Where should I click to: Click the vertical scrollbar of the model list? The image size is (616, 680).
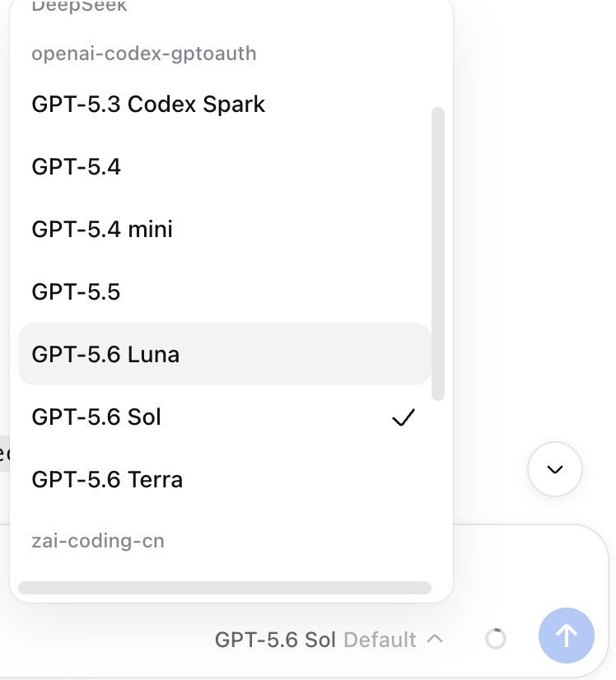click(438, 254)
